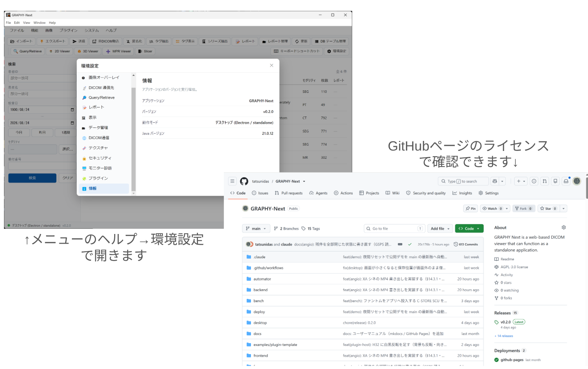
Task: Click the 送信 send toolbar button
Action: [x=79, y=41]
